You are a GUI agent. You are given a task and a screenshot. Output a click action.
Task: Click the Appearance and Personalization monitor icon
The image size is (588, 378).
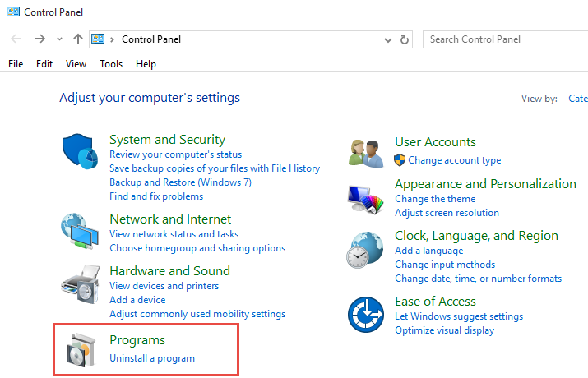[365, 200]
